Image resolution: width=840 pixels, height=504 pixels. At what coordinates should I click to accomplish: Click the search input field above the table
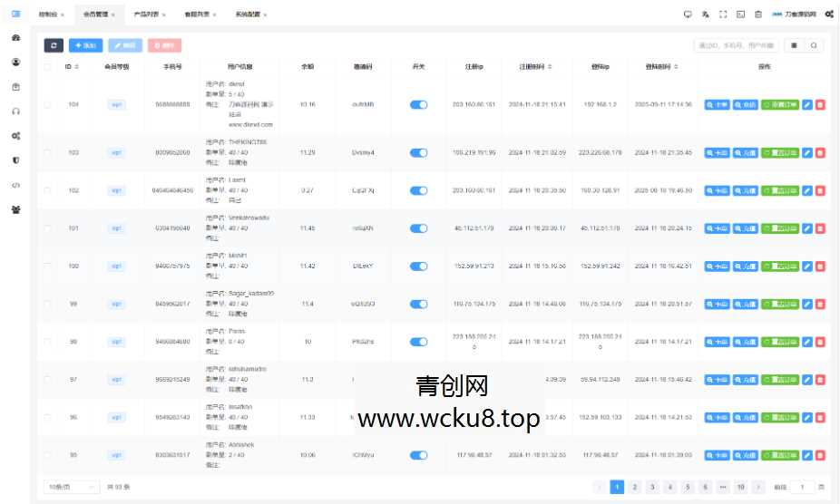click(737, 45)
